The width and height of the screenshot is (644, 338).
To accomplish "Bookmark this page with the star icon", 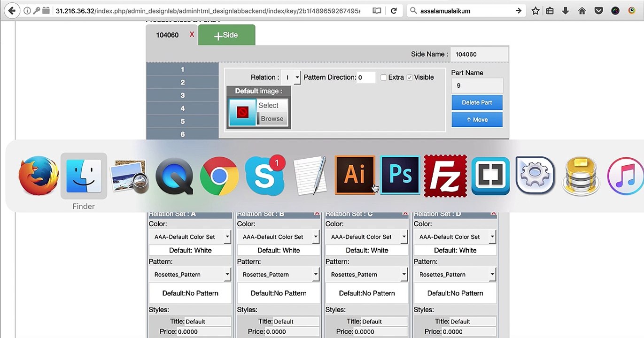I will 535,11.
